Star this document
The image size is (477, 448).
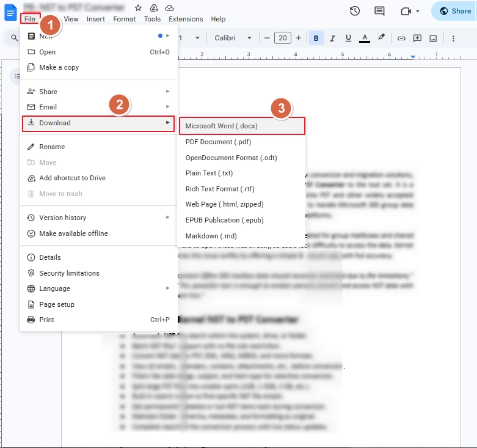138,8
